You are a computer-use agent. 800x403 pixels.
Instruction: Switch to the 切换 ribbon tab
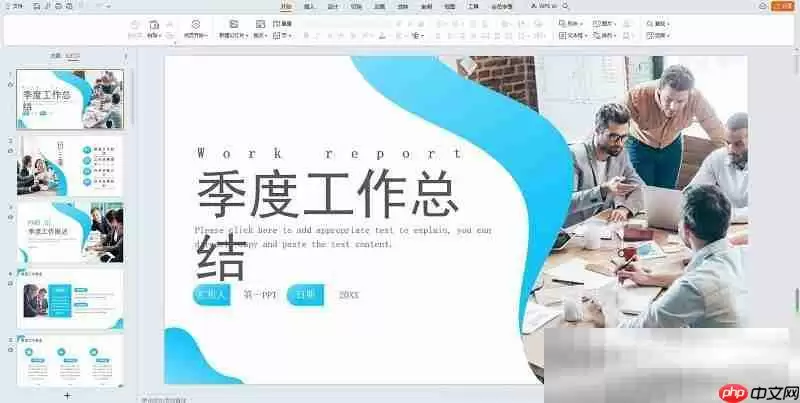tap(356, 6)
